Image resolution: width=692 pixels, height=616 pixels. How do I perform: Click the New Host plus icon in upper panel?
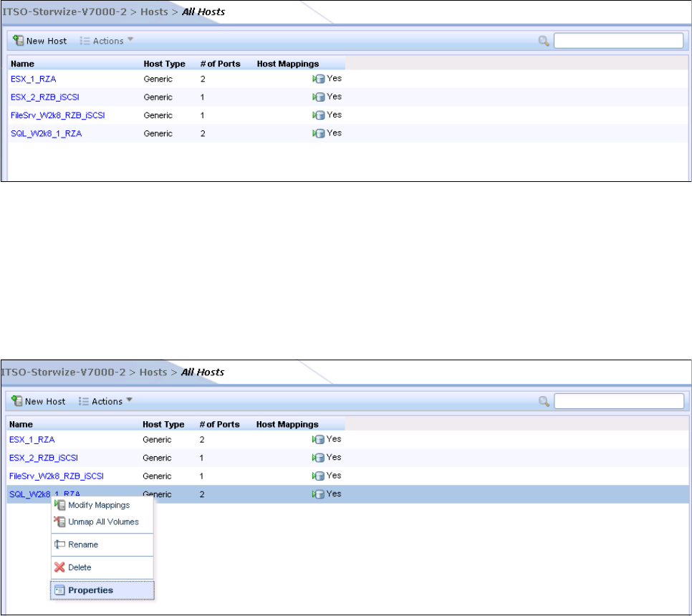tap(17, 41)
